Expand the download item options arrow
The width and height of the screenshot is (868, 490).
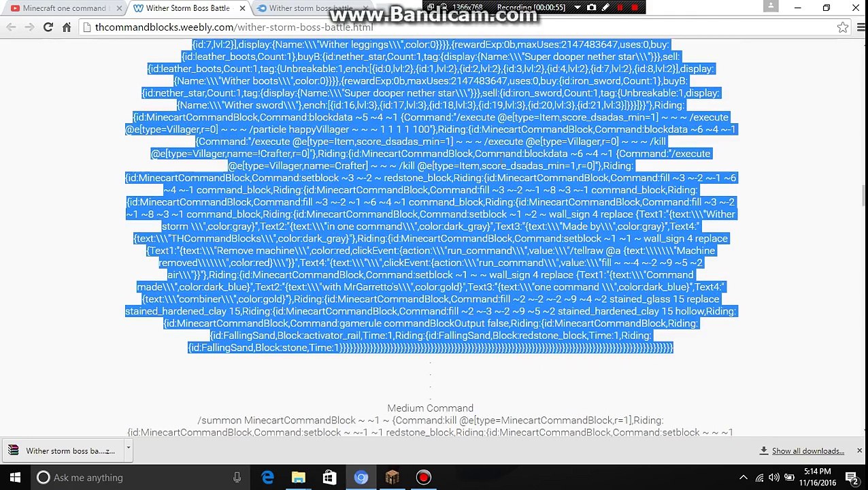(128, 450)
